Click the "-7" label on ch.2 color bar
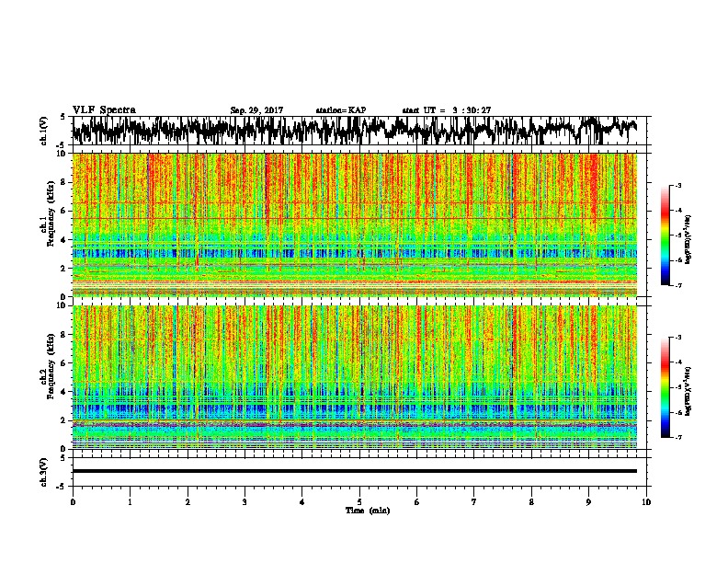This screenshot has height=563, width=728. 677,437
